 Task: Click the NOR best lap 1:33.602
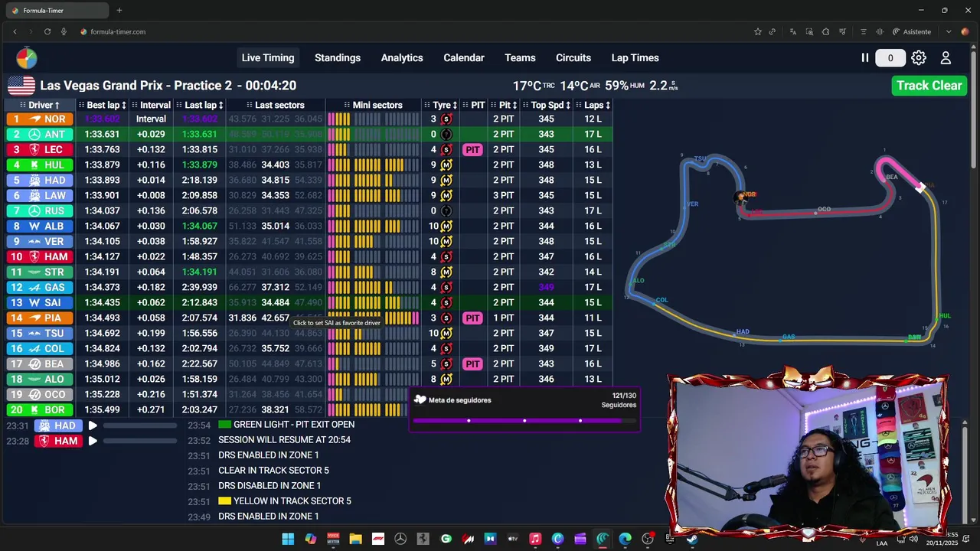click(102, 119)
